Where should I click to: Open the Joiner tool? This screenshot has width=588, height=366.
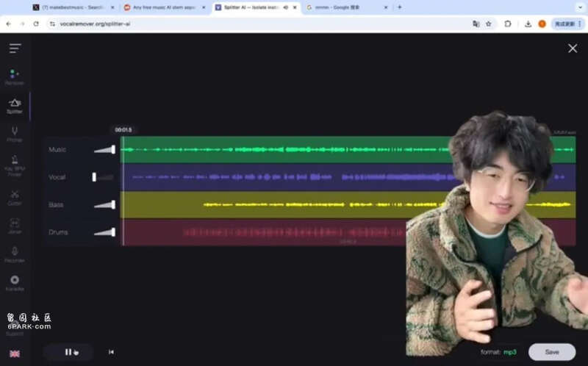click(15, 226)
